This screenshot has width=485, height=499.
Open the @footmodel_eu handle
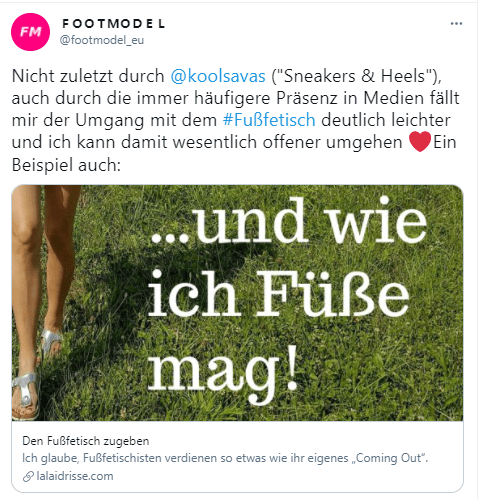(102, 40)
